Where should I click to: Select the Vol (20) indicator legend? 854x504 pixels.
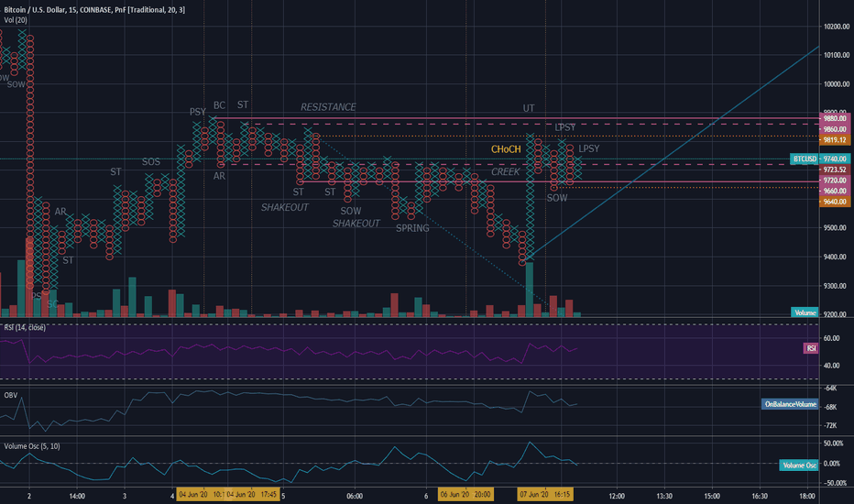coord(16,20)
